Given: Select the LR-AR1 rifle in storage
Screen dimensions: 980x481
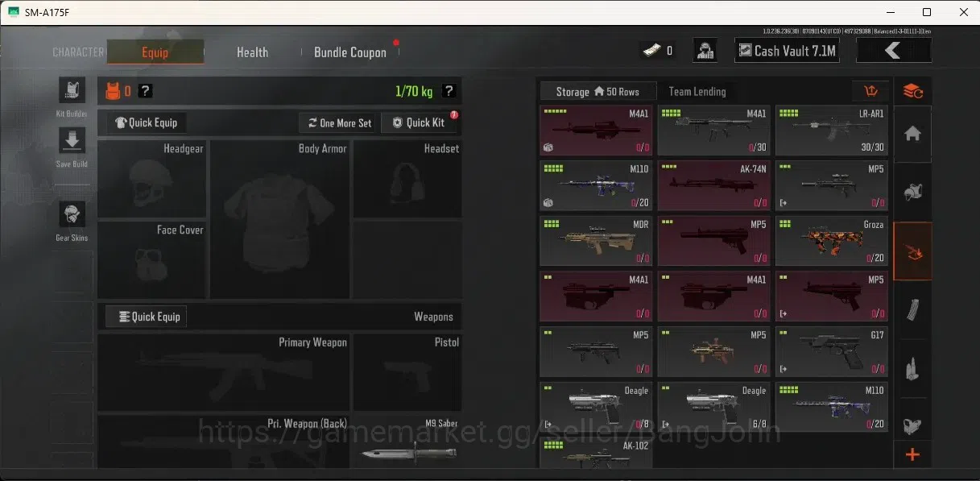Looking at the screenshot, I should coord(832,131).
